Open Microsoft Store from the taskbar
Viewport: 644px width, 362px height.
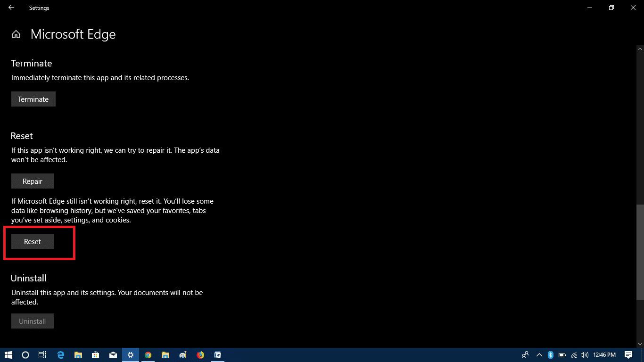click(96, 355)
